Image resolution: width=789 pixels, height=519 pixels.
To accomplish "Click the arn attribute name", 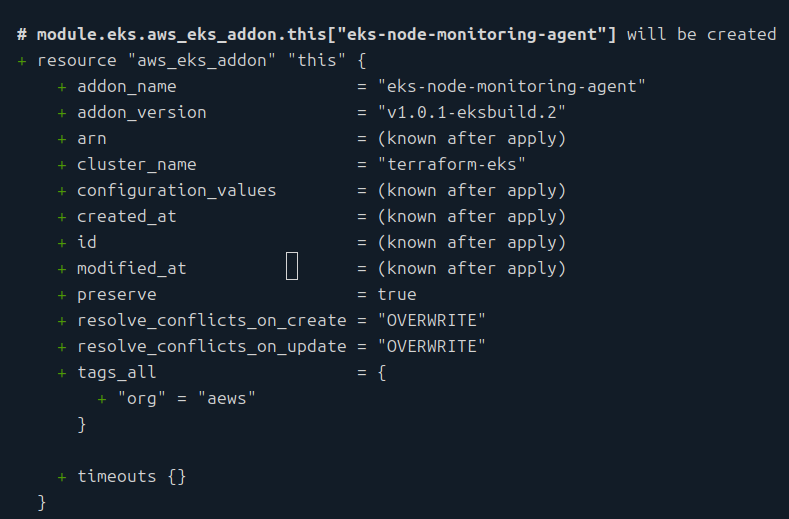I will pos(91,138).
